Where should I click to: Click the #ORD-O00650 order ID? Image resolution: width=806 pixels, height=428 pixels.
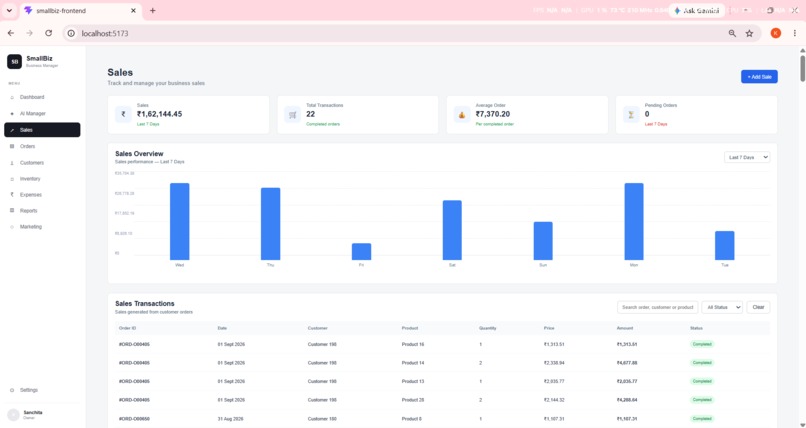click(x=134, y=419)
